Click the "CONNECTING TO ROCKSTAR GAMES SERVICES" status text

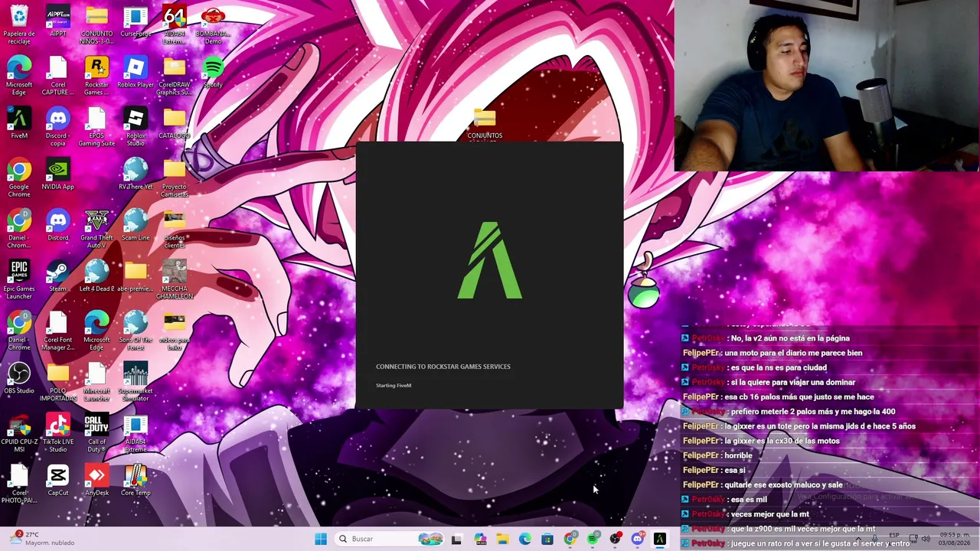[443, 367]
